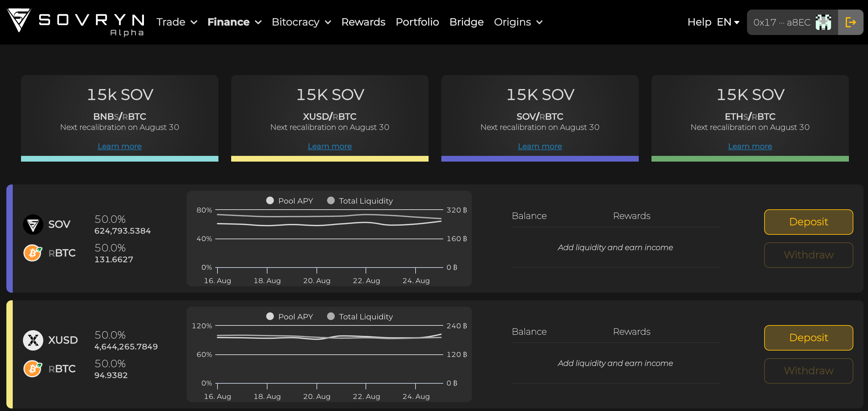
Task: Click the SOV token icon
Action: [x=33, y=225]
